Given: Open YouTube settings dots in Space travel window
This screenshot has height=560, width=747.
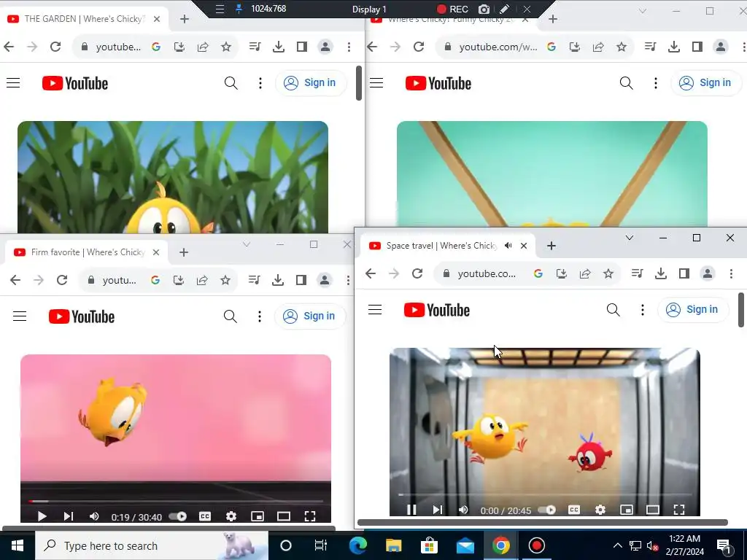Looking at the screenshot, I should [642, 310].
